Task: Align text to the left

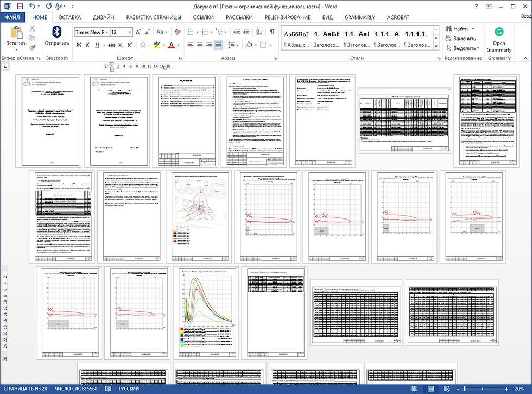Action: [191, 45]
